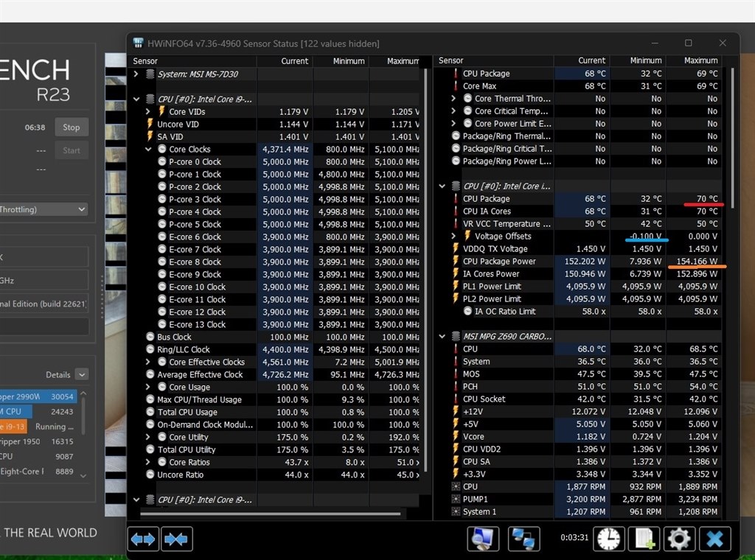Start logging with the document-plus icon
The image size is (755, 560).
644,539
